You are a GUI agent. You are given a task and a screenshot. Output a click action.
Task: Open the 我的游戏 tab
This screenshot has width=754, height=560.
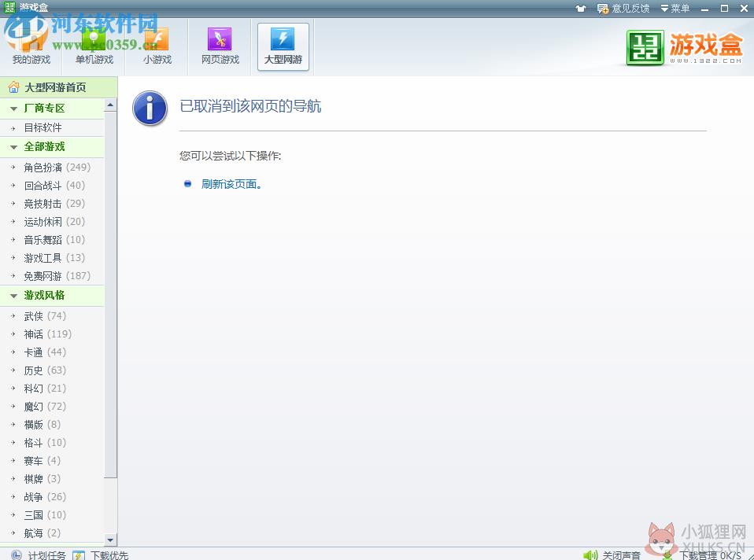tap(31, 47)
